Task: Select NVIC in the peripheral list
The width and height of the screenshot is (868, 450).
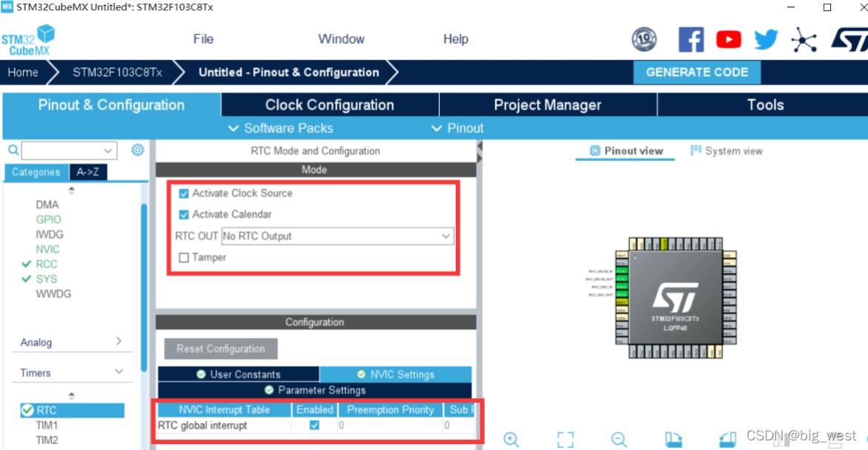Action: point(47,250)
